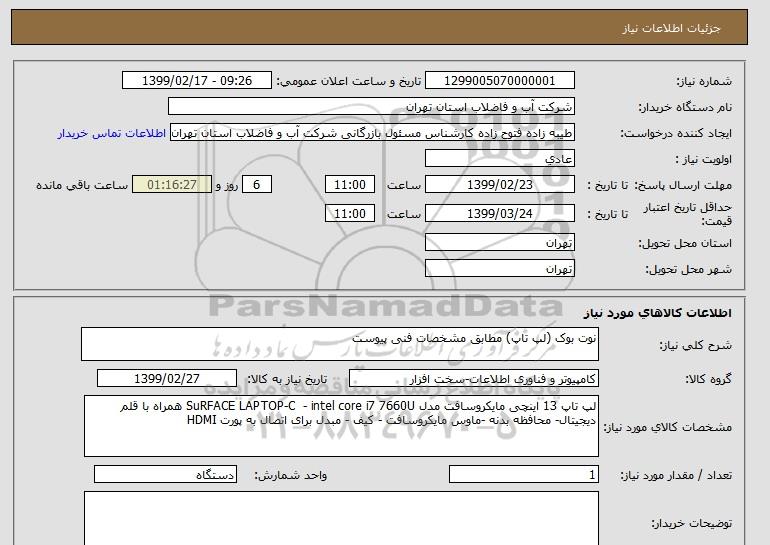The width and height of the screenshot is (770, 545).
Task: Click the price validity time 11:00 field
Action: tap(350, 214)
